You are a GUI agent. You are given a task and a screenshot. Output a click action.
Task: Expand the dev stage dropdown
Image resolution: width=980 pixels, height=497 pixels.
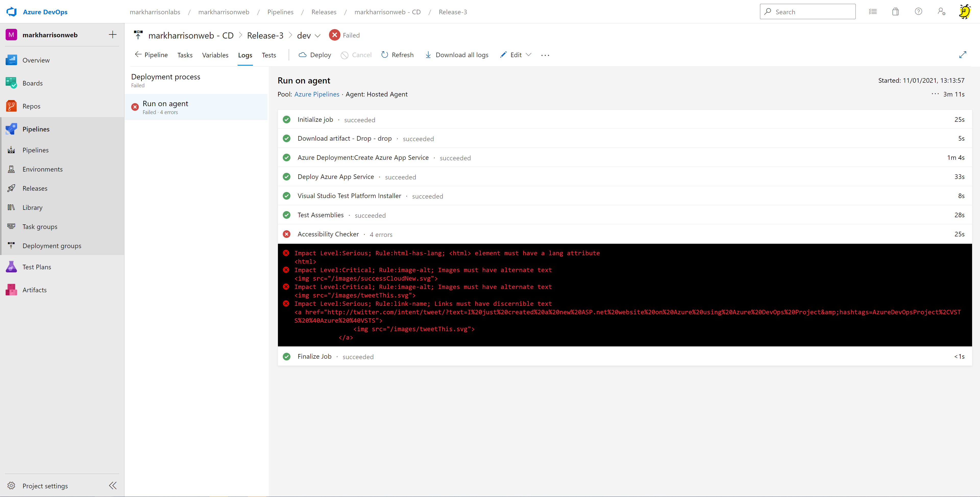coord(318,36)
